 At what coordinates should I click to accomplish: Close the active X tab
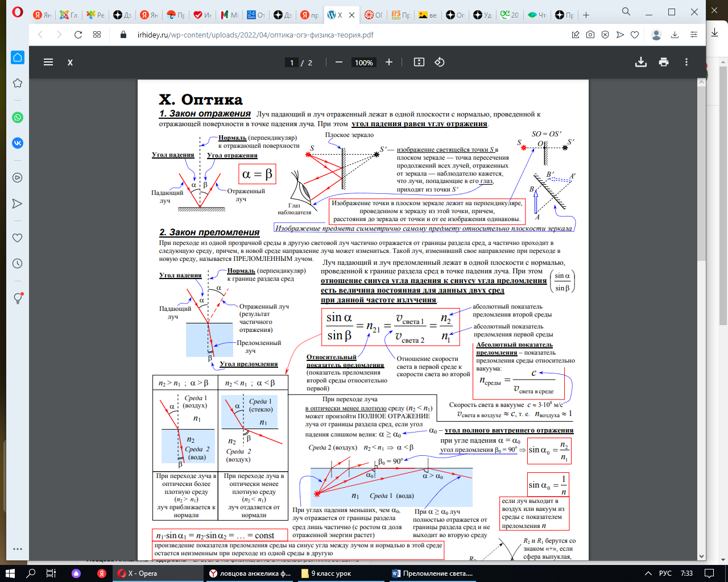point(353,15)
